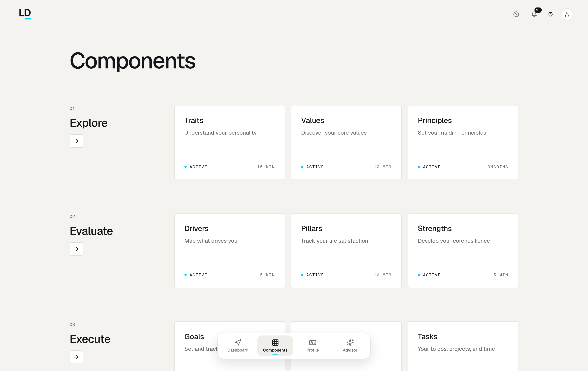
Task: Open the Tasks card
Action: [x=463, y=346]
